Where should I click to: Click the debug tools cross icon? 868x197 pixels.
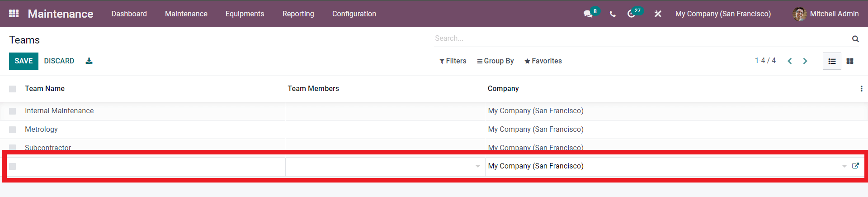[x=658, y=14]
